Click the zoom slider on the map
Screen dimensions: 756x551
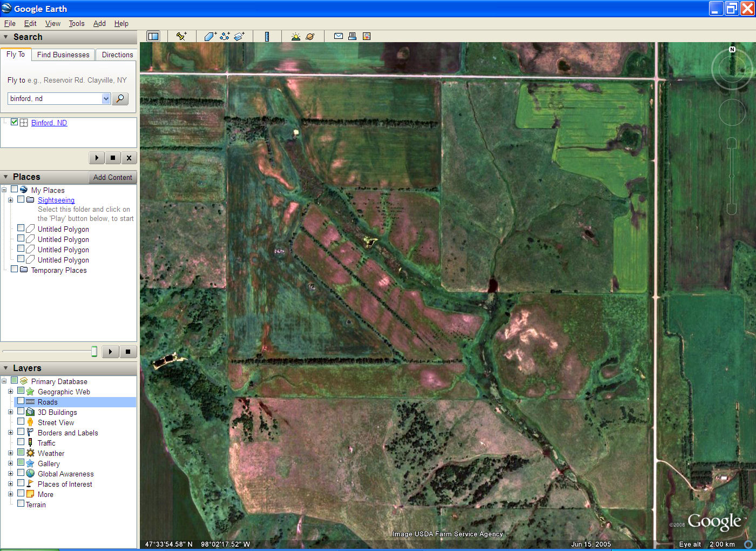(x=732, y=176)
